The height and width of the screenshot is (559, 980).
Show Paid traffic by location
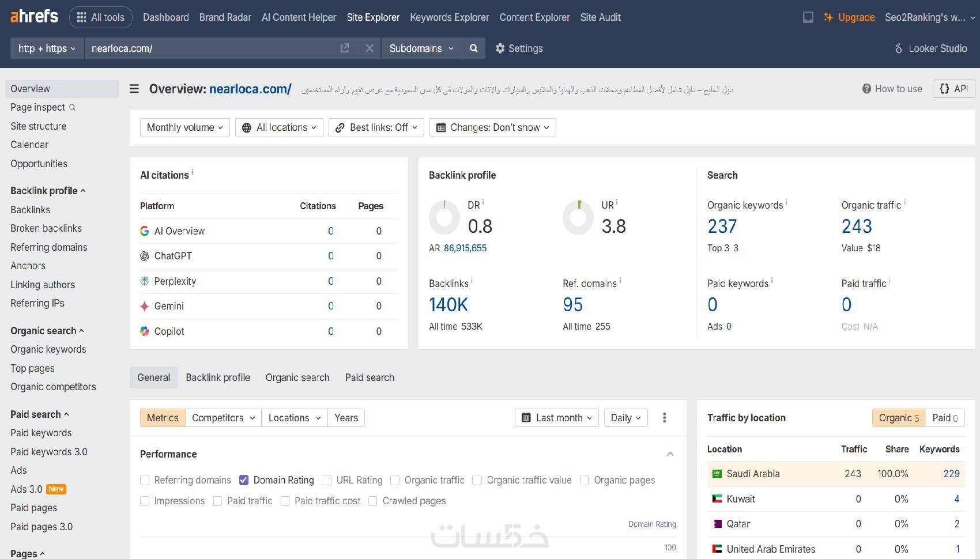point(945,418)
